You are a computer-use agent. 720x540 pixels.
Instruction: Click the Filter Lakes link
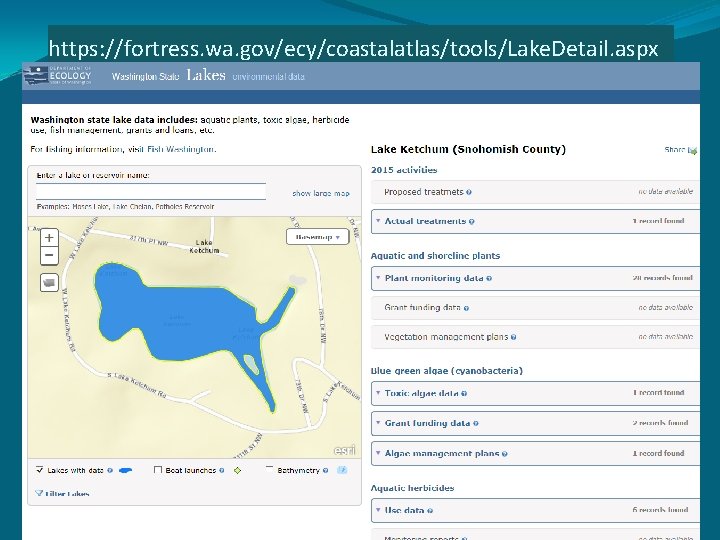(x=67, y=494)
